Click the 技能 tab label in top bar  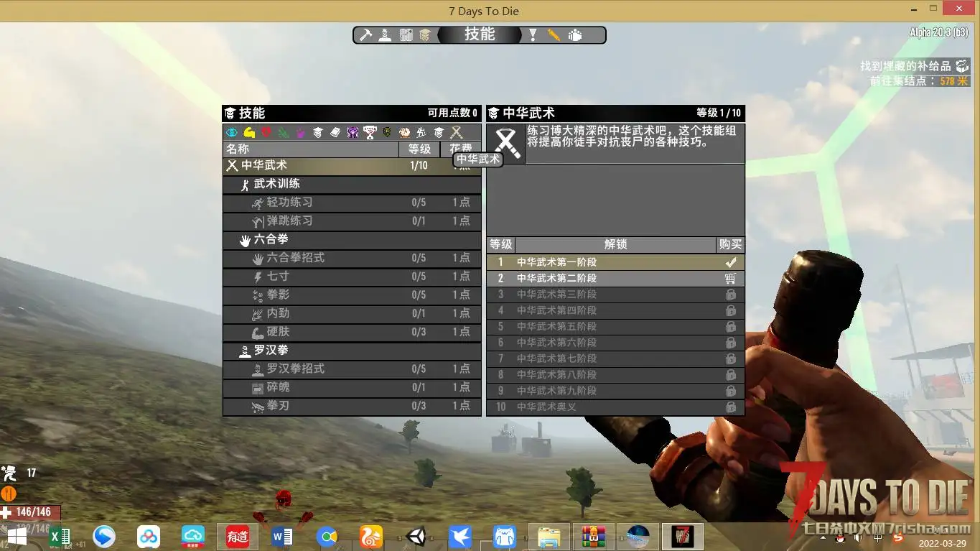[x=480, y=34]
